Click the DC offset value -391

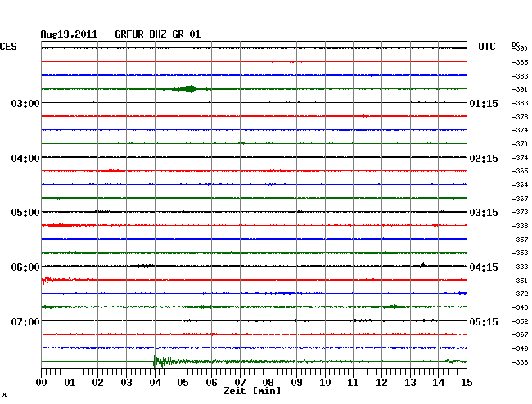(520, 89)
